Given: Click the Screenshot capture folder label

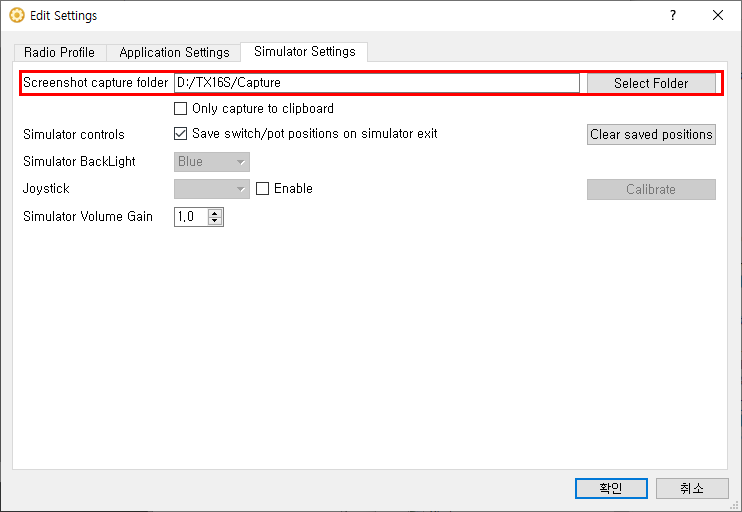Looking at the screenshot, I should [96, 83].
